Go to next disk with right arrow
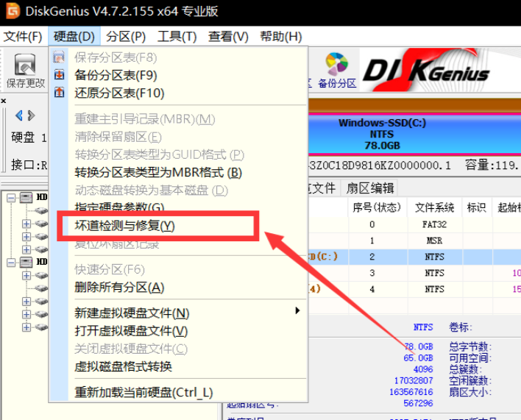The height and width of the screenshot is (420, 521). point(31,115)
